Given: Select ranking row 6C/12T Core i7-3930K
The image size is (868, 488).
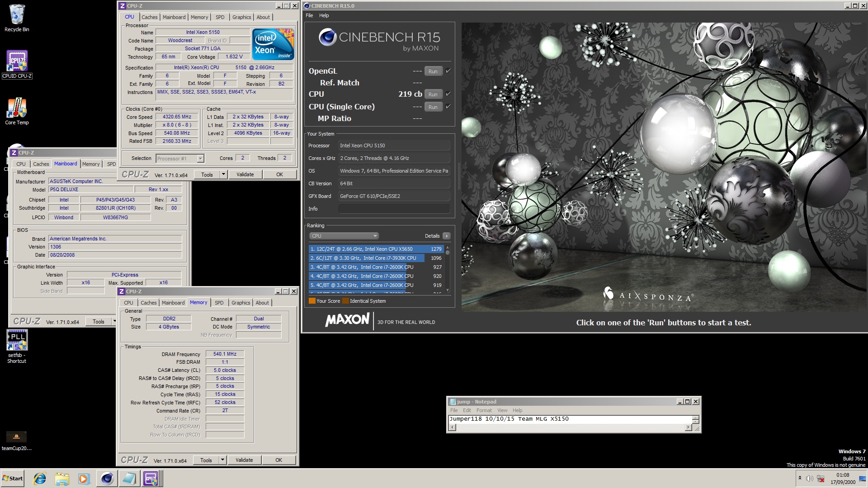Looking at the screenshot, I should pos(376,258).
